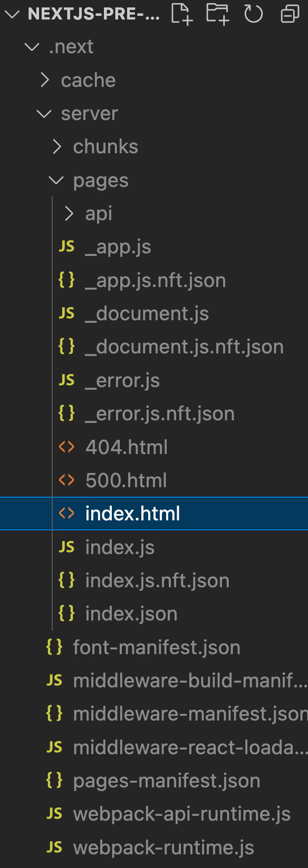The width and height of the screenshot is (308, 868).
Task: Select the server folder name
Action: coord(90,114)
